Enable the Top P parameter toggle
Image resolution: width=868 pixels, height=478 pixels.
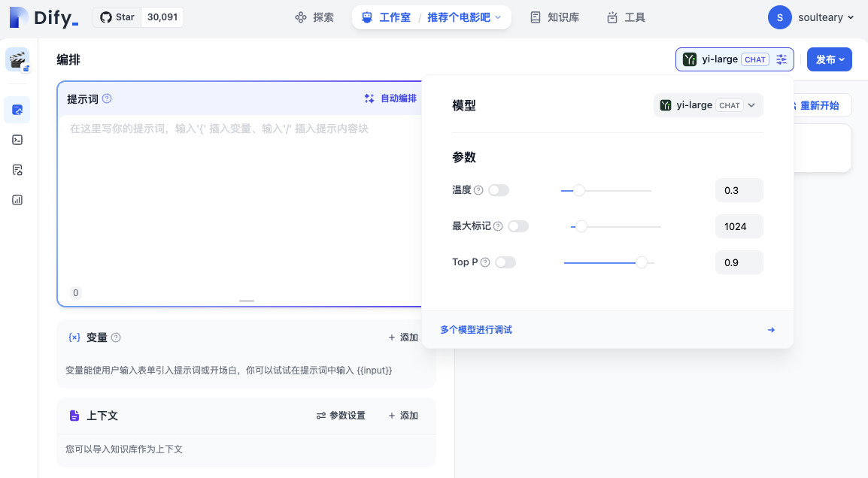pyautogui.click(x=505, y=262)
